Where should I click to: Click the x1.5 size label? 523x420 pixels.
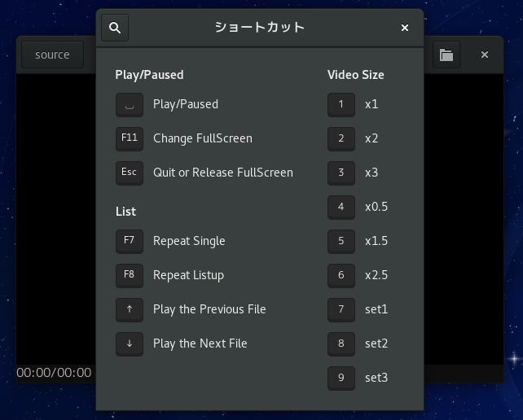coord(376,241)
